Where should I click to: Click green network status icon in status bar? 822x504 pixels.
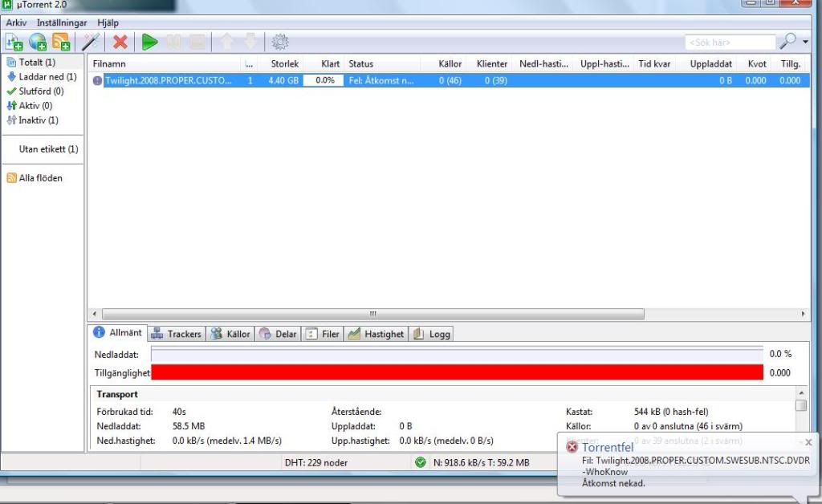click(x=420, y=462)
